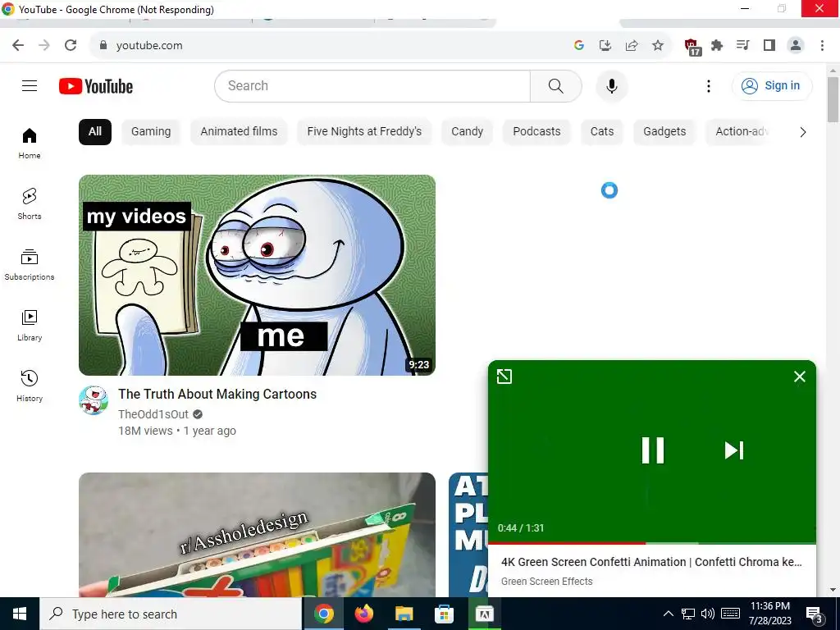Viewport: 840px width, 630px height.
Task: Open Shorts from the sidebar
Action: point(30,204)
